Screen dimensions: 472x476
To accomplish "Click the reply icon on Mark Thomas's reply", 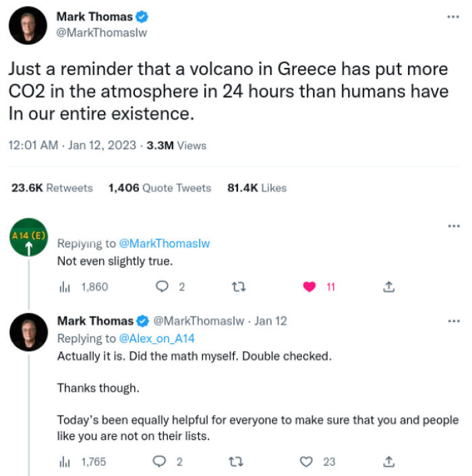I will [x=160, y=462].
